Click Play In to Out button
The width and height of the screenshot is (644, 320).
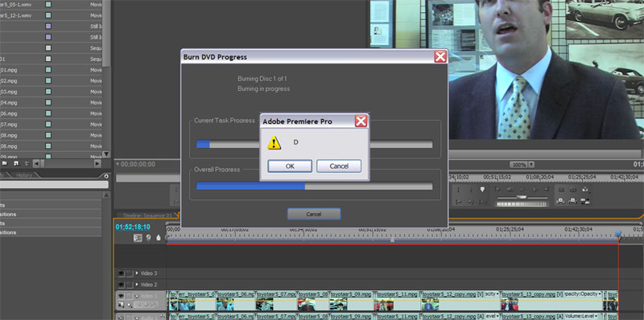pos(484,202)
